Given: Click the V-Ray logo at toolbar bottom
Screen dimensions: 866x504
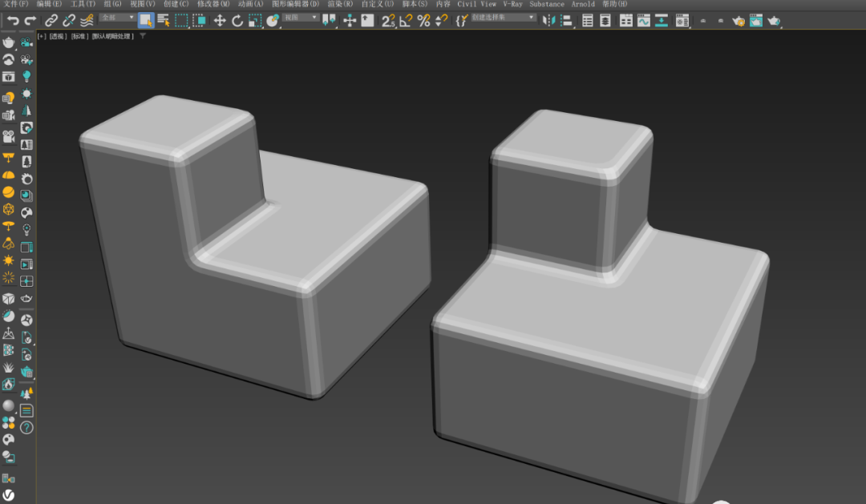Looking at the screenshot, I should [x=8, y=494].
